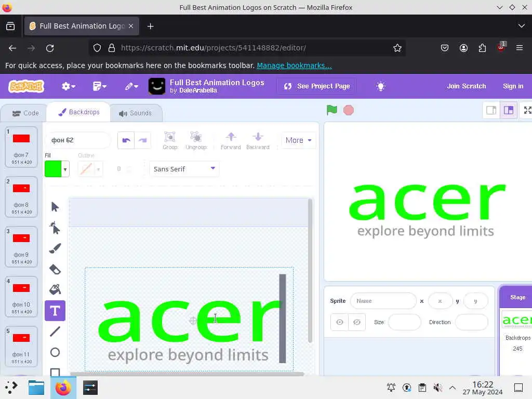532x399 pixels.
Task: Open Firefox hamburger application menu
Action: (x=520, y=48)
